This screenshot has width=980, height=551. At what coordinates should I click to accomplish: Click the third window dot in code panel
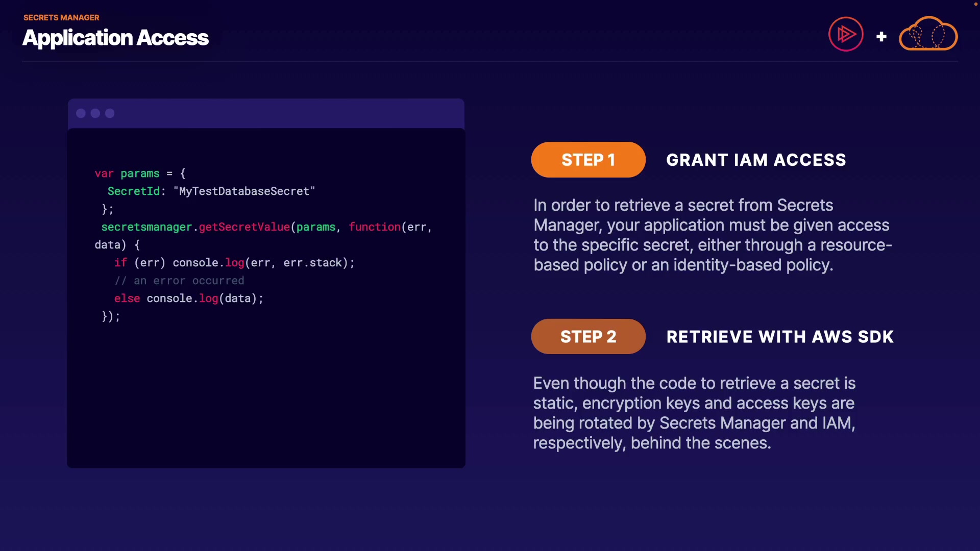click(110, 113)
